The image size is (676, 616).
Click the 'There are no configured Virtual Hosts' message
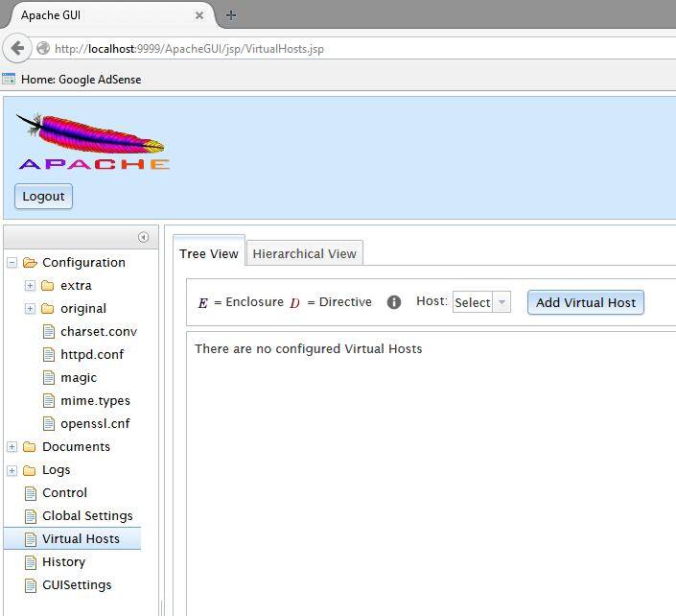308,348
